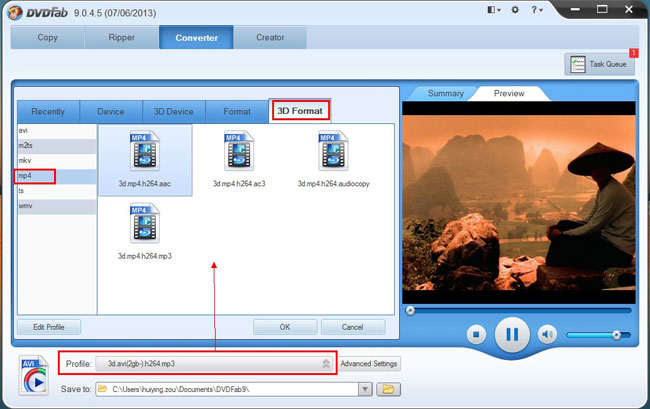
Task: Open the Task Queue
Action: pyautogui.click(x=599, y=64)
